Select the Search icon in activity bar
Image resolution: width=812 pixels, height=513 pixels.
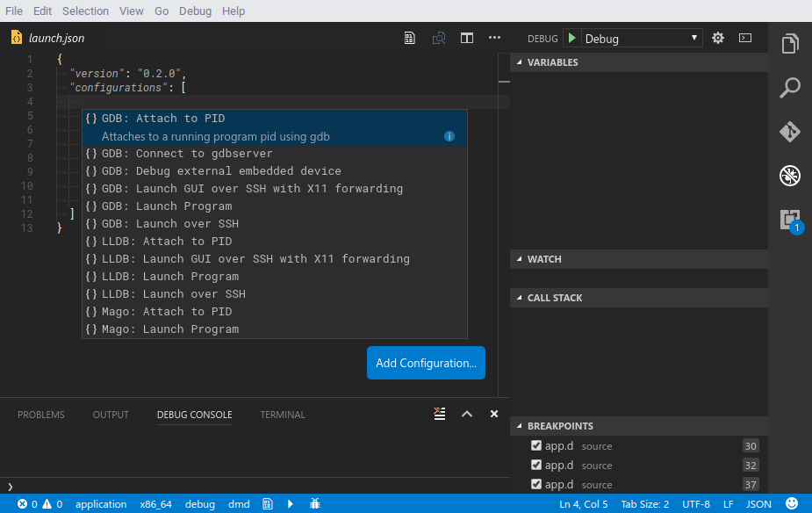789,88
